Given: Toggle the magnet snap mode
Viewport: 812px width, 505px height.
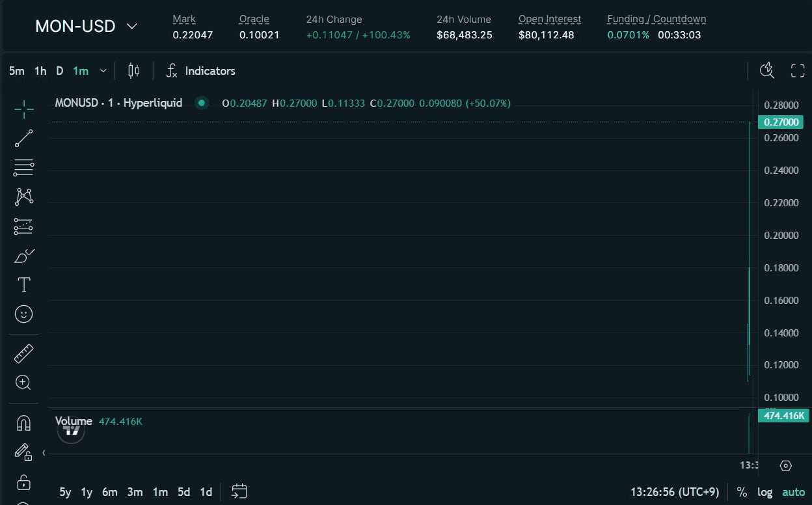Looking at the screenshot, I should click(x=23, y=423).
